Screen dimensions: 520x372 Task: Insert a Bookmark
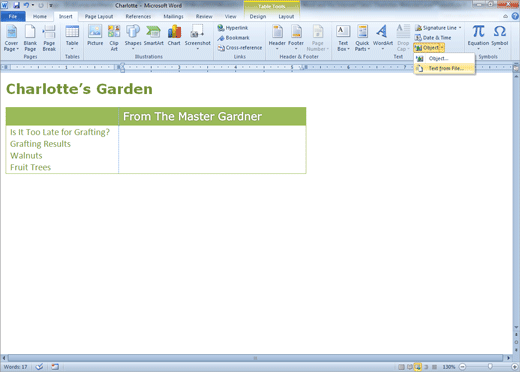point(233,38)
